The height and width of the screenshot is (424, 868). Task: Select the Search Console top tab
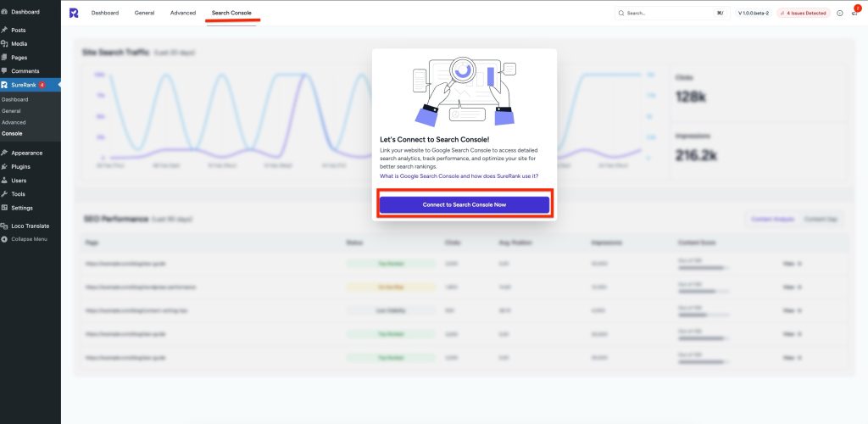(x=231, y=13)
